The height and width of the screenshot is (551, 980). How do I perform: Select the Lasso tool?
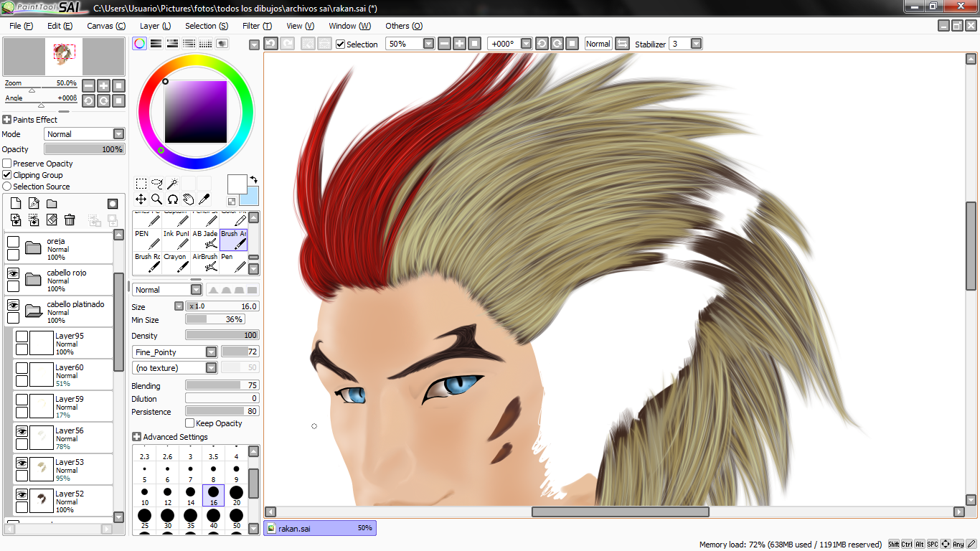point(156,184)
